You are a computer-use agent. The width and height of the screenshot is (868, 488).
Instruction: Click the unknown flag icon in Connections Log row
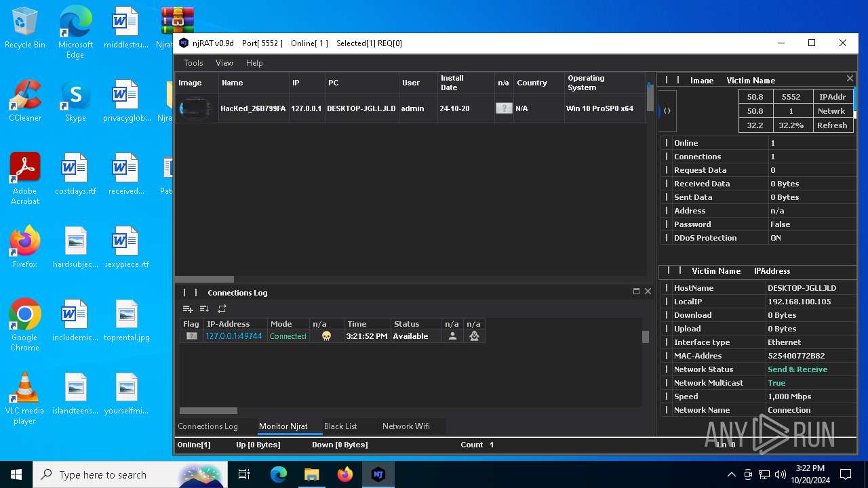click(192, 336)
